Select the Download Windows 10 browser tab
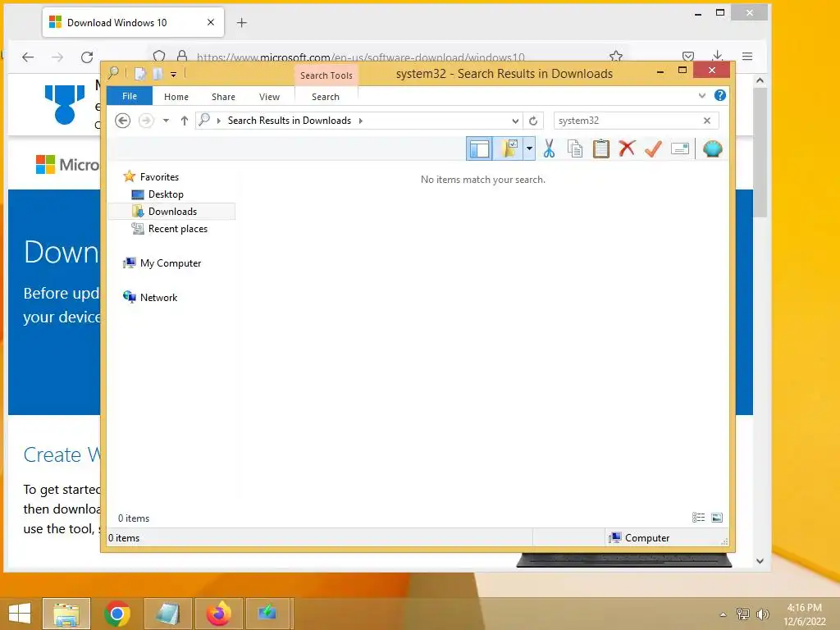The width and height of the screenshot is (840, 630). pos(133,22)
